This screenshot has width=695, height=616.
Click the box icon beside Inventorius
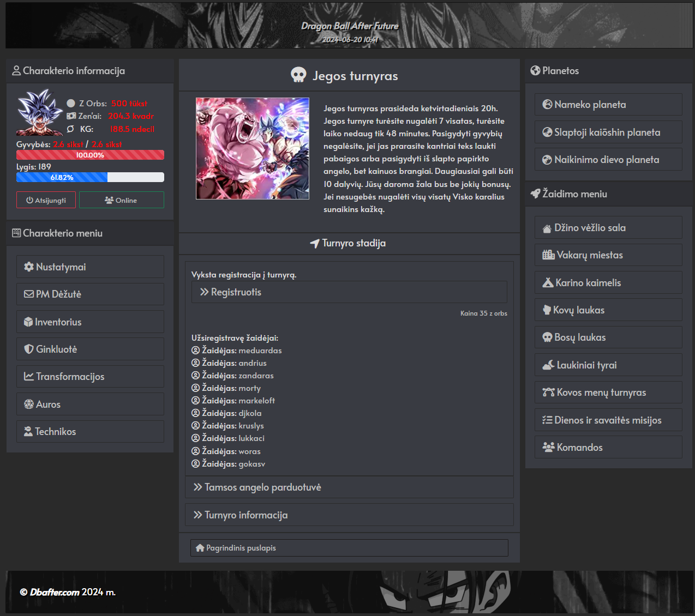coord(28,322)
